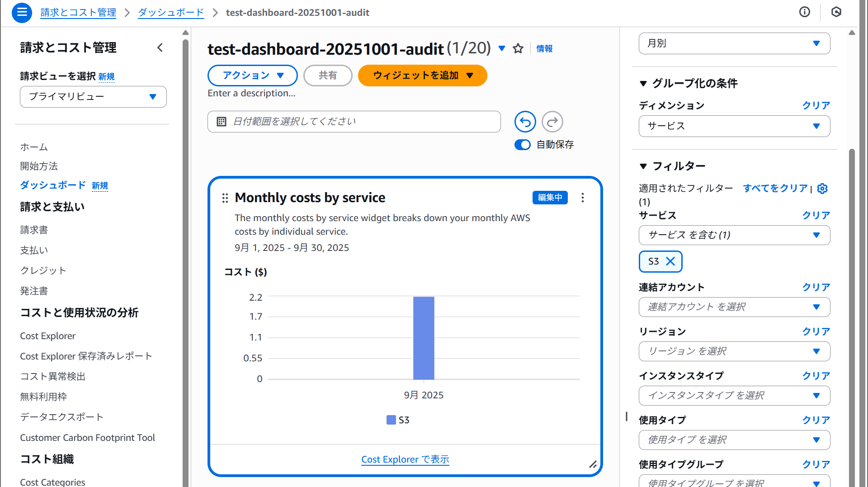Viewport: 868px width, 487px height.
Task: Star the test-dashboard-20251001-audit dashboard
Action: click(x=518, y=48)
